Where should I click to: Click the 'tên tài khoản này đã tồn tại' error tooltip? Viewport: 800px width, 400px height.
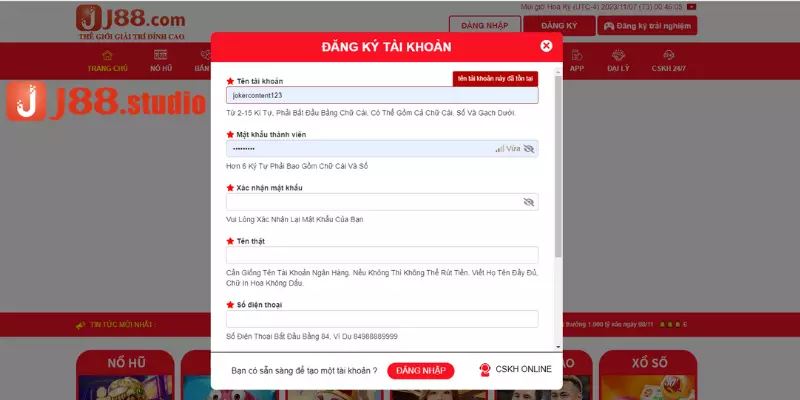point(495,79)
